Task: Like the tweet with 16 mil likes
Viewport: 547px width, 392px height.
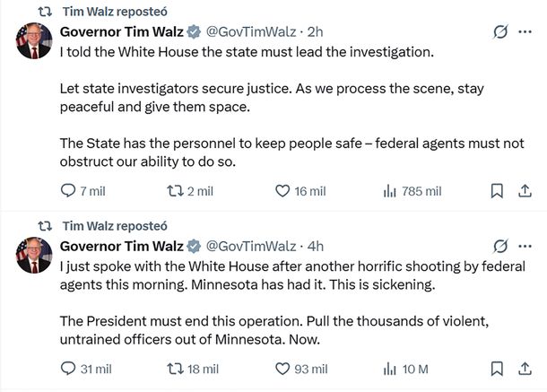Action: (x=282, y=191)
